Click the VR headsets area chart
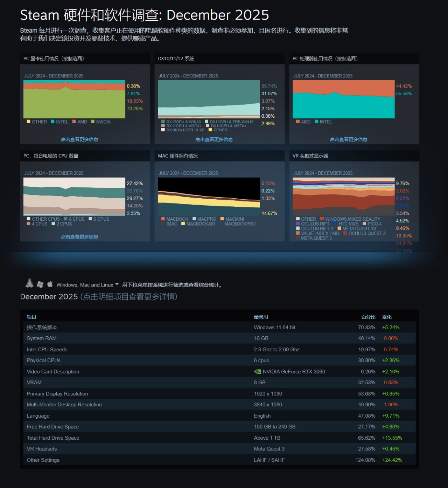 tap(344, 197)
